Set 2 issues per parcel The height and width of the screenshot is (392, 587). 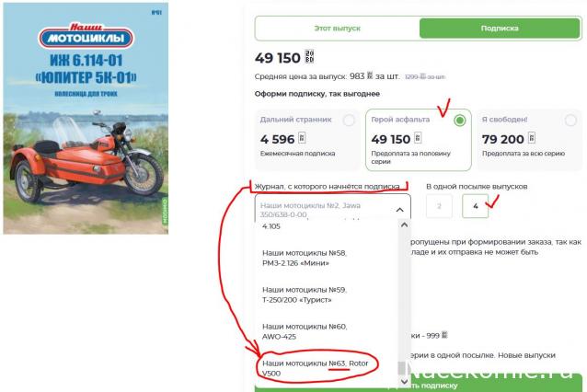[439, 206]
